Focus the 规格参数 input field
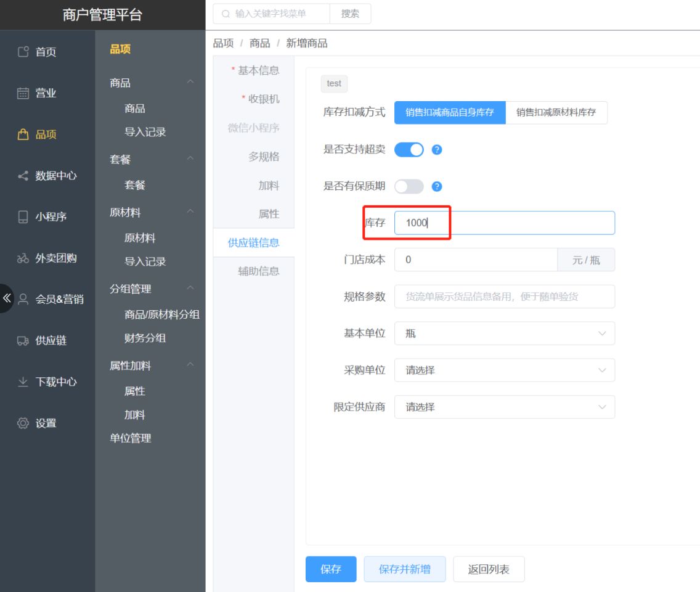The height and width of the screenshot is (592, 700). pos(505,297)
